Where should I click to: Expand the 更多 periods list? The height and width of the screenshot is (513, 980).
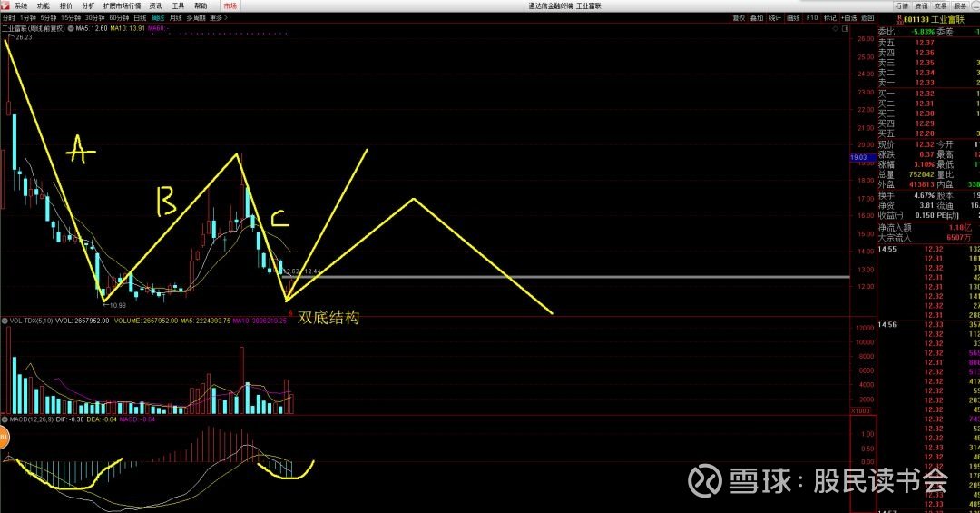point(219,18)
